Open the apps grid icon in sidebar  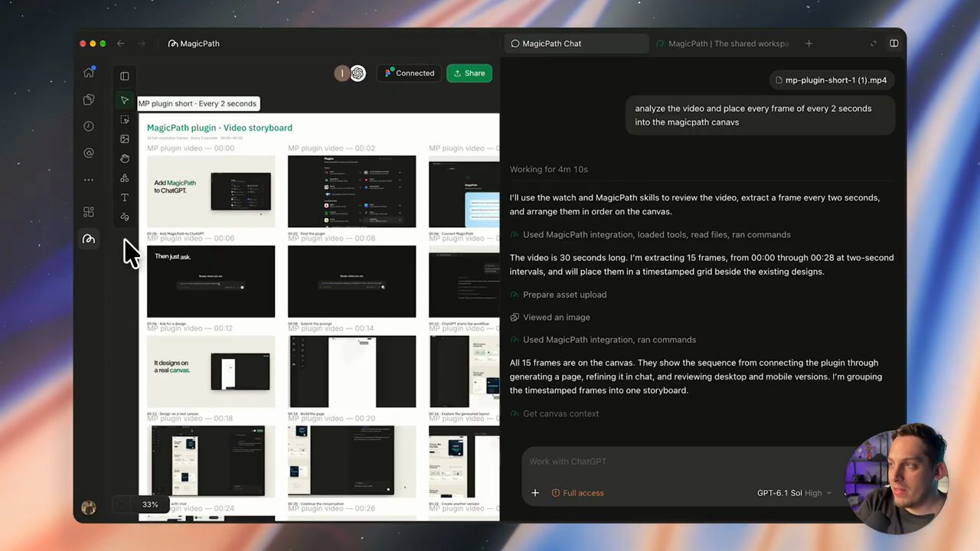[x=89, y=212]
